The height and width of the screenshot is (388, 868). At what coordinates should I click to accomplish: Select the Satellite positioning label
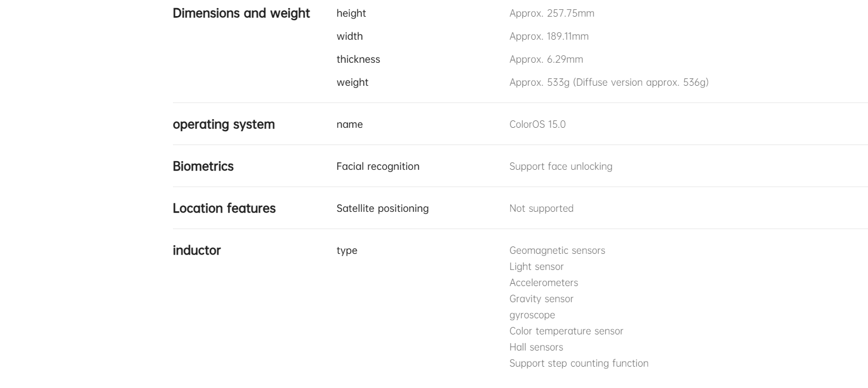tap(383, 208)
